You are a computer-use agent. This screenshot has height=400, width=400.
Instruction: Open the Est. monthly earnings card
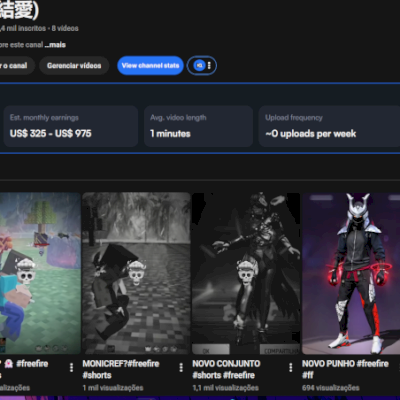pos(70,126)
